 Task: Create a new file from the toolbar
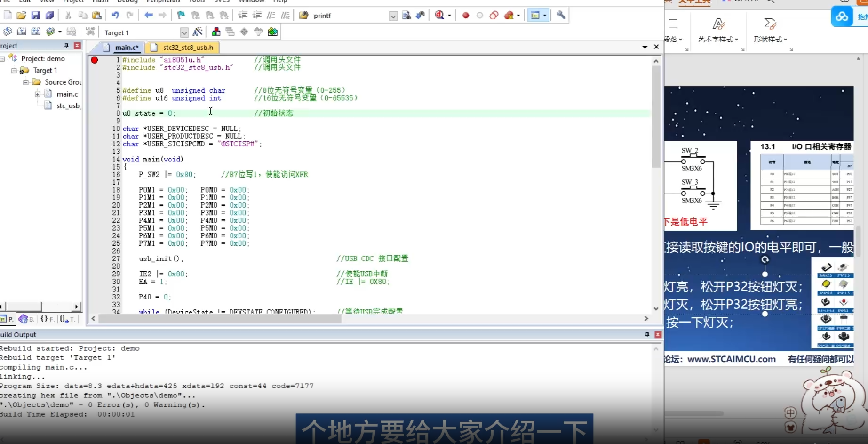click(x=8, y=15)
